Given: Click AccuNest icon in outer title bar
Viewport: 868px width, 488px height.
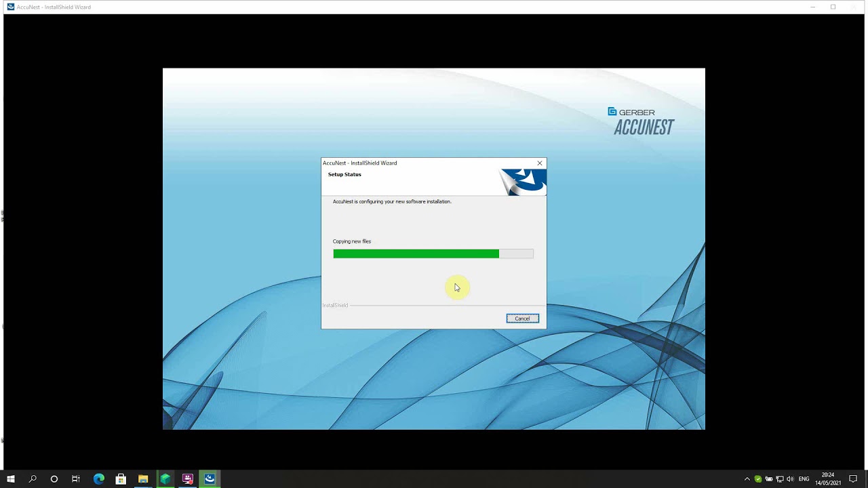Looking at the screenshot, I should [11, 7].
